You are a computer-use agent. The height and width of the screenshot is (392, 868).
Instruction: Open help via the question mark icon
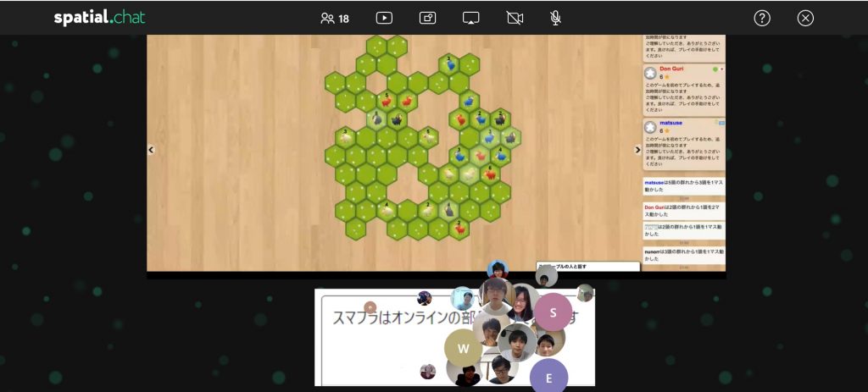[x=762, y=19]
